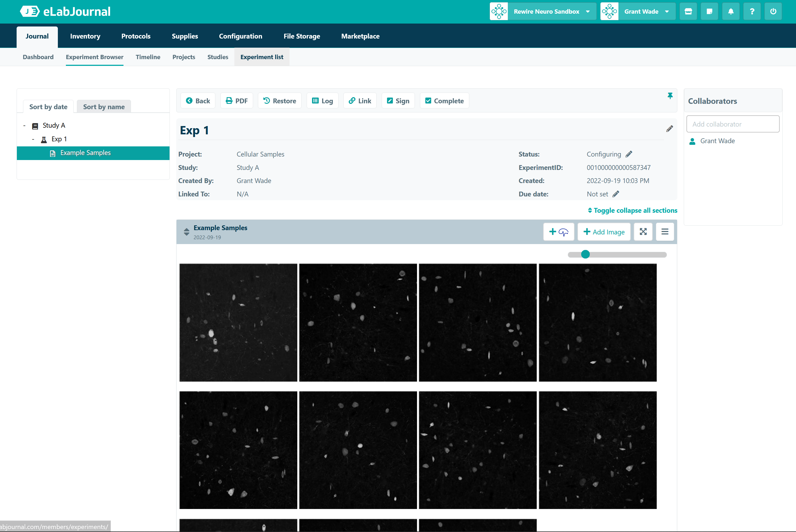Image resolution: width=796 pixels, height=532 pixels.
Task: Edit the due date with pencil icon
Action: pos(616,194)
